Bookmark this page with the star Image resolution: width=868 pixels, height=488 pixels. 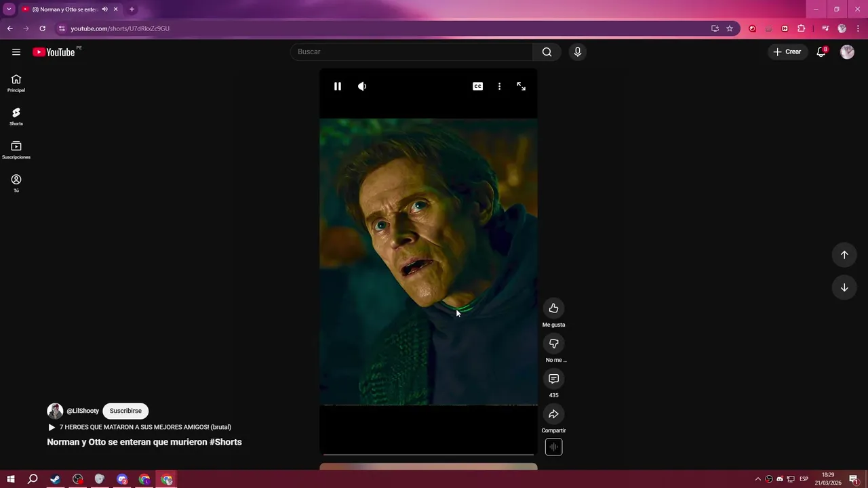730,28
